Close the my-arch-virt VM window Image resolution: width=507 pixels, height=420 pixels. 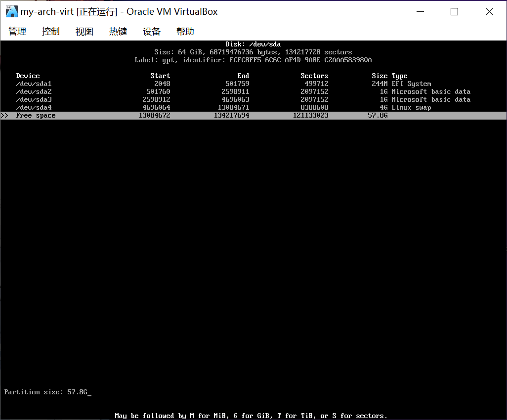tap(489, 12)
